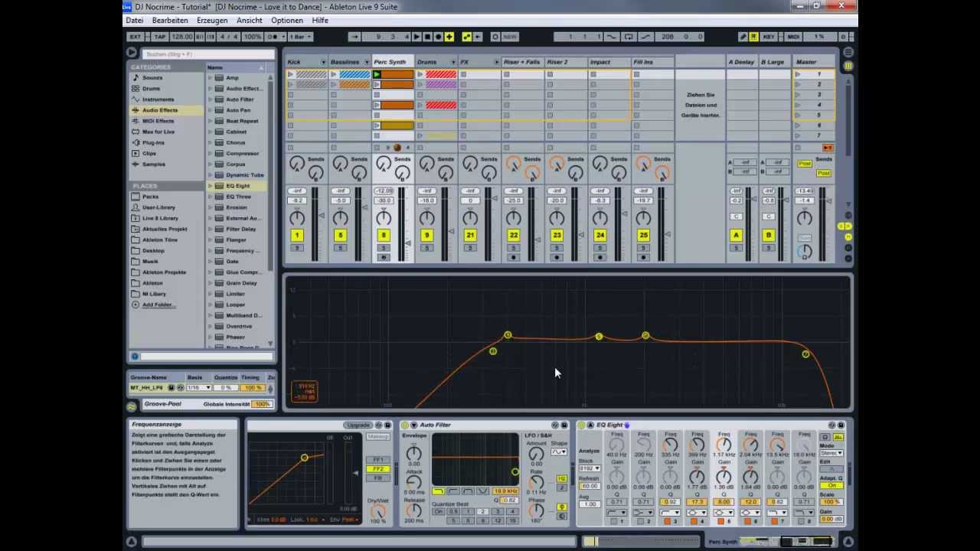Open the Optionen menu

click(x=287, y=21)
